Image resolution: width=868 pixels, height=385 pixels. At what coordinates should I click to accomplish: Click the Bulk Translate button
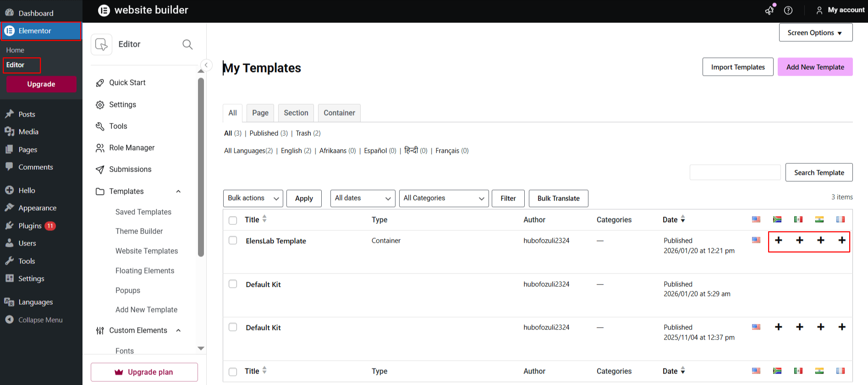(x=558, y=198)
